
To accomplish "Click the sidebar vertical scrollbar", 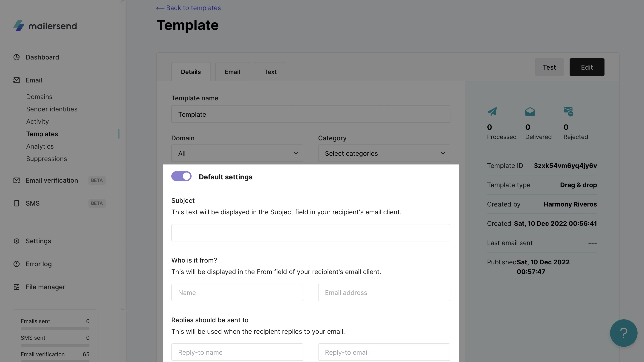I will [123, 155].
